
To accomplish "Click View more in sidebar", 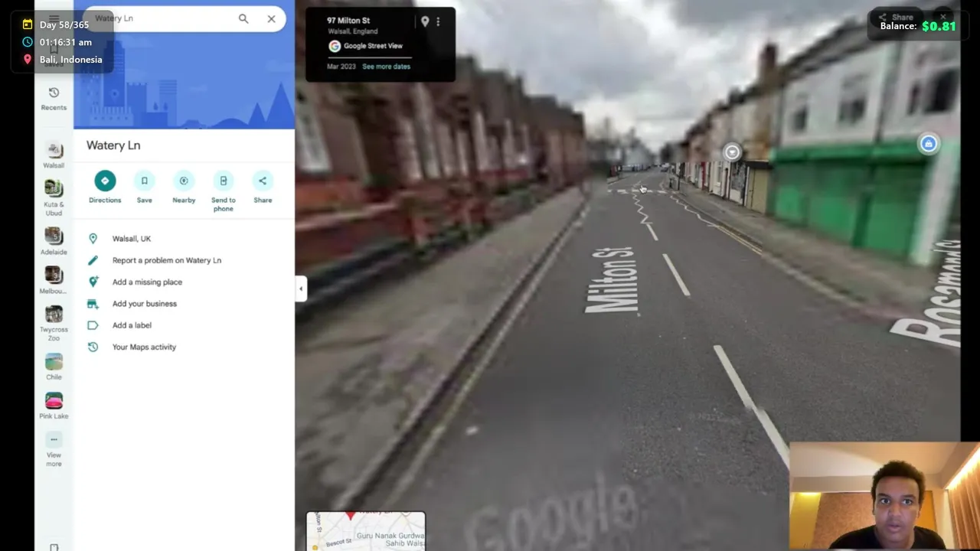I will pyautogui.click(x=54, y=450).
